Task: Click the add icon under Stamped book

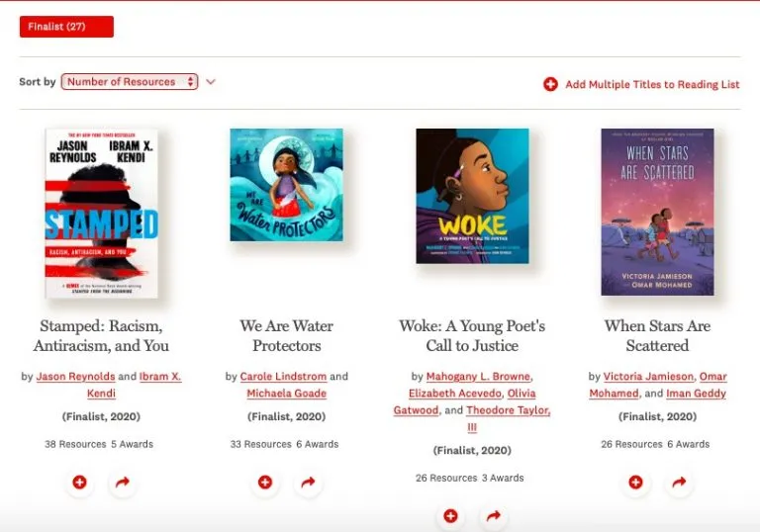Action: click(x=79, y=483)
